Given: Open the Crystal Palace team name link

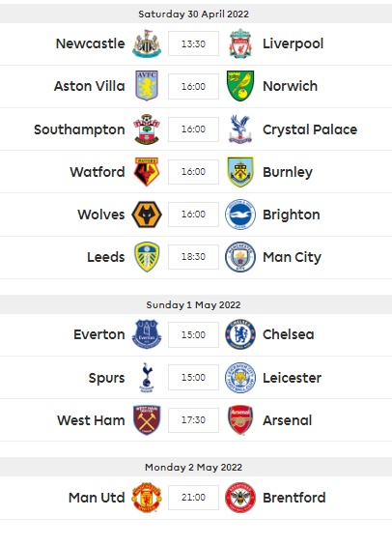Looking at the screenshot, I should pos(310,129).
